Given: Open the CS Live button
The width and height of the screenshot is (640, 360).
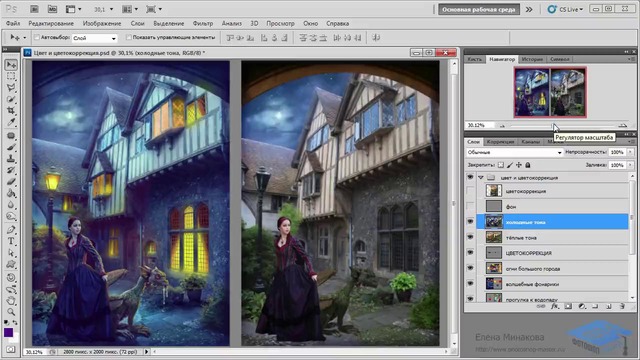Looking at the screenshot, I should 565,9.
